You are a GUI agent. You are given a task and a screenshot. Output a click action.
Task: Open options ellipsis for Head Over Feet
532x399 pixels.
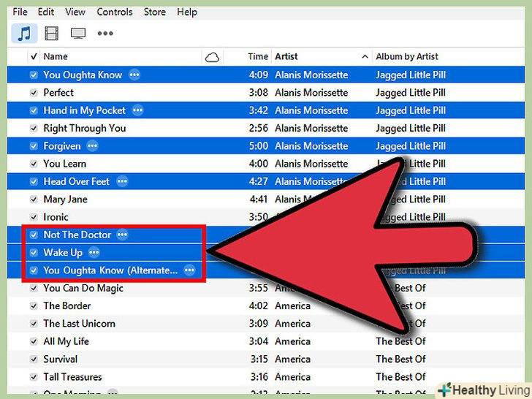click(122, 181)
